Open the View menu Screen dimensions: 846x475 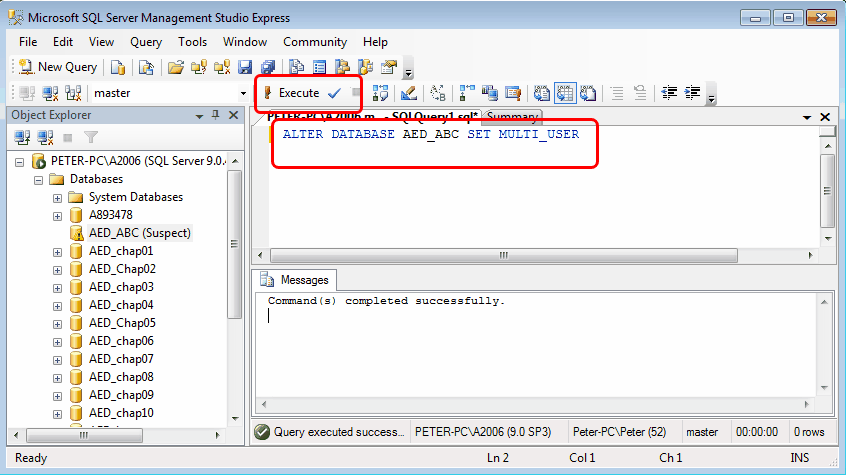(101, 42)
